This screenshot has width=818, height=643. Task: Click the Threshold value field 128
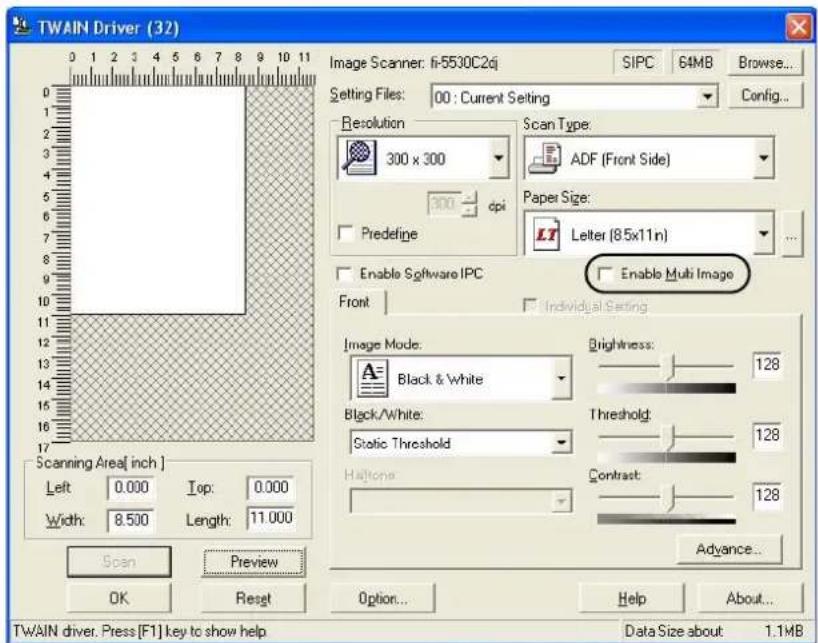(x=767, y=434)
